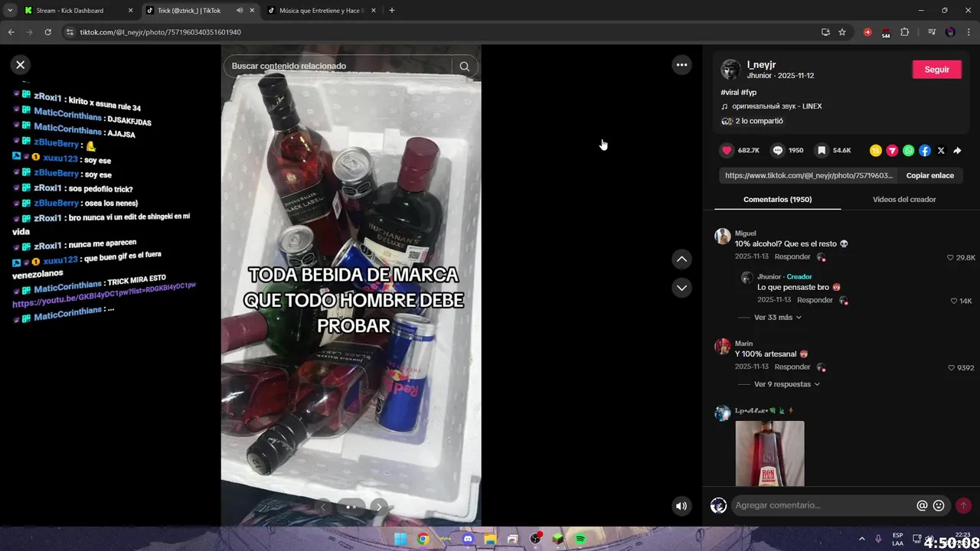Image resolution: width=980 pixels, height=551 pixels.
Task: Close the TikTok photo viewer
Action: [21, 65]
